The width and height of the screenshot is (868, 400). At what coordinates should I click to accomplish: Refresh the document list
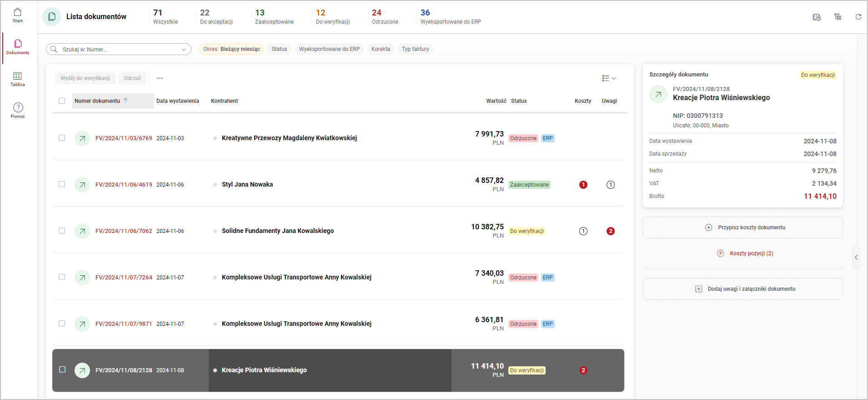pos(858,17)
